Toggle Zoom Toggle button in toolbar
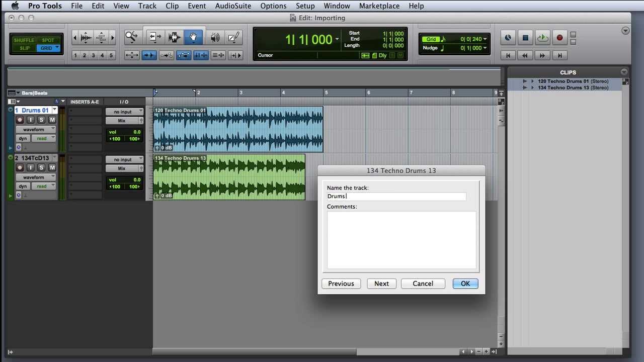The image size is (644, 362). pos(132,55)
